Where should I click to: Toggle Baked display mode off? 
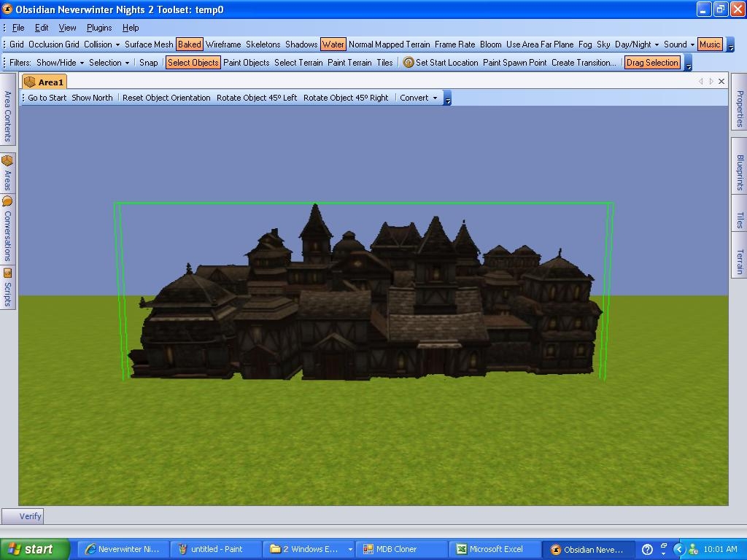(x=189, y=44)
